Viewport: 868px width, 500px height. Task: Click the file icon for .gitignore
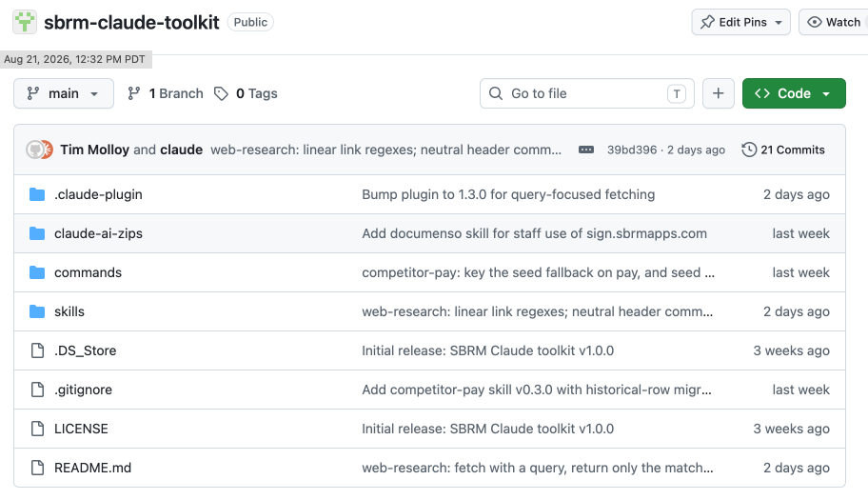(37, 390)
